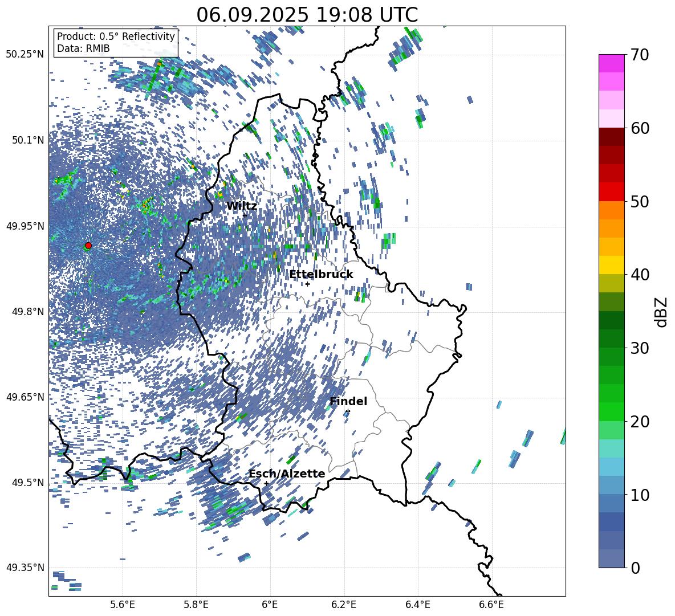
Task: Click the dark maroon colorbar segment below 60
Action: click(x=611, y=137)
